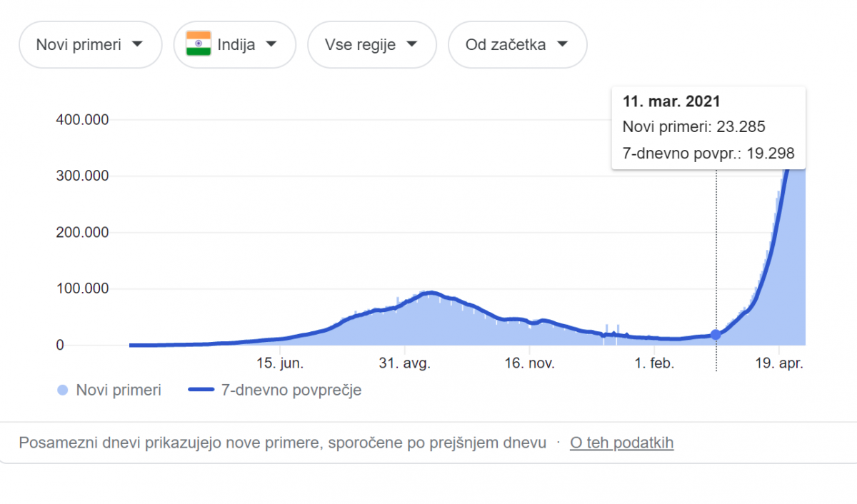
Task: Click the 400.000 y-axis label
Action: pyautogui.click(x=82, y=120)
